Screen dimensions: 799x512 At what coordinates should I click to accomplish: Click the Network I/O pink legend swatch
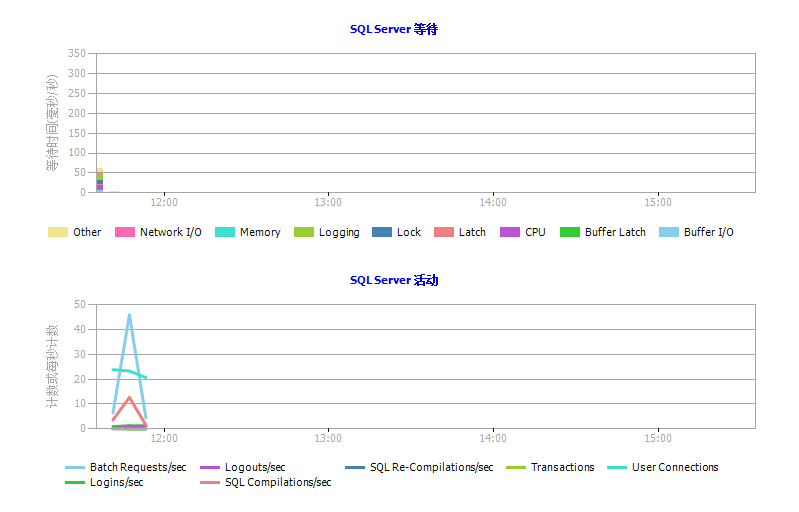click(x=125, y=232)
